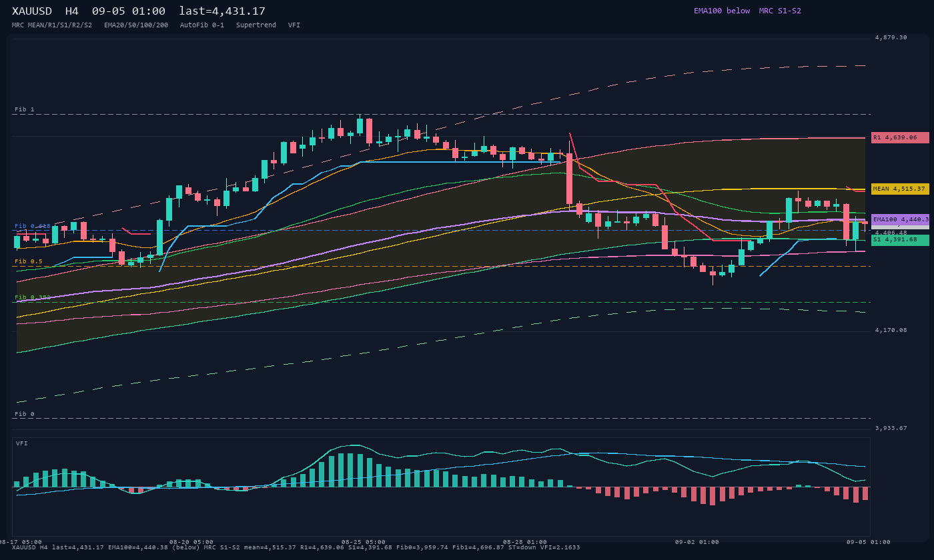Click the MRC MEAN/R1/S1/R2/S2 indicator label
The width and height of the screenshot is (934, 560).
[52, 25]
